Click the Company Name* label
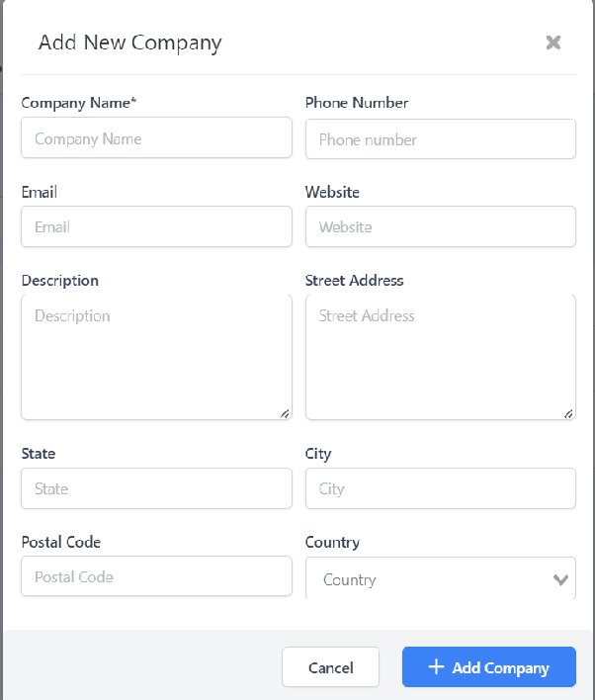This screenshot has width=595, height=700. pyautogui.click(x=78, y=103)
